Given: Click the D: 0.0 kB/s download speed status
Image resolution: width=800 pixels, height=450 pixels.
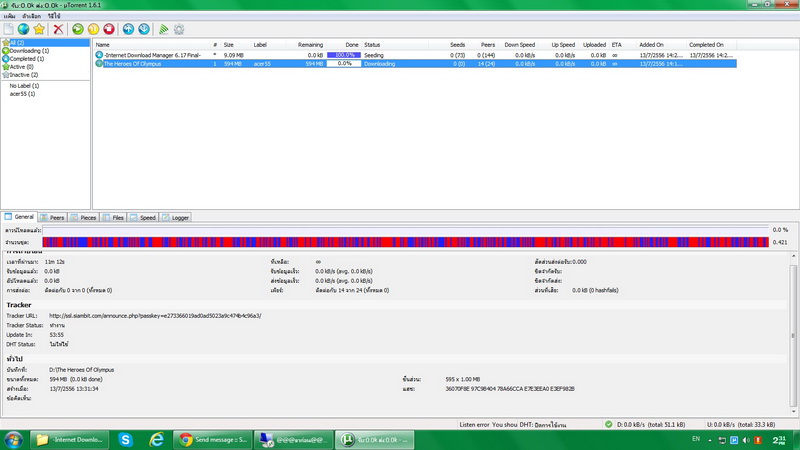Looking at the screenshot, I should pyautogui.click(x=651, y=424).
